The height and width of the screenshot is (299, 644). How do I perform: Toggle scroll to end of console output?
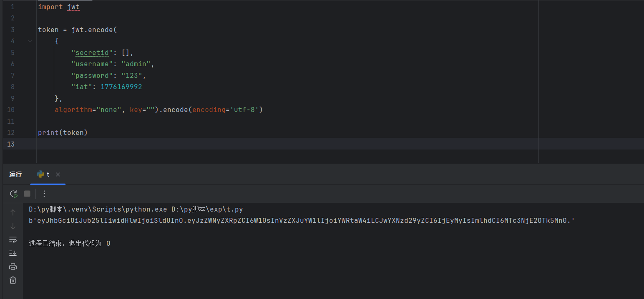point(13,253)
